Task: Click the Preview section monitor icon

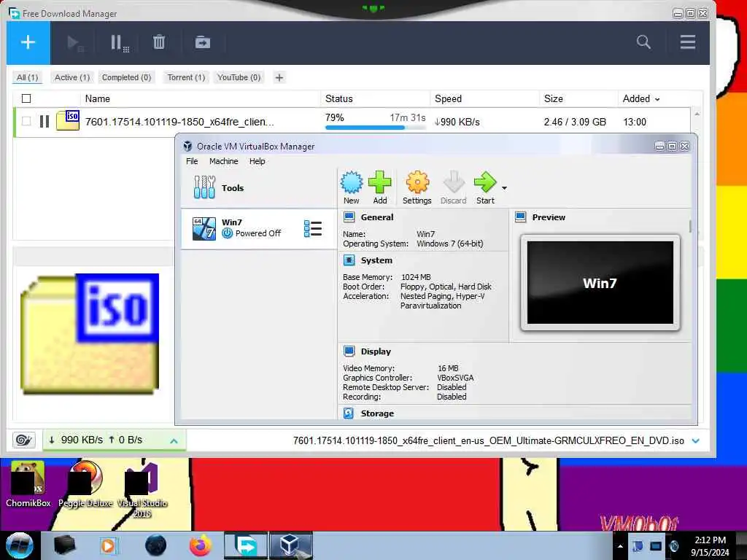Action: [x=521, y=217]
